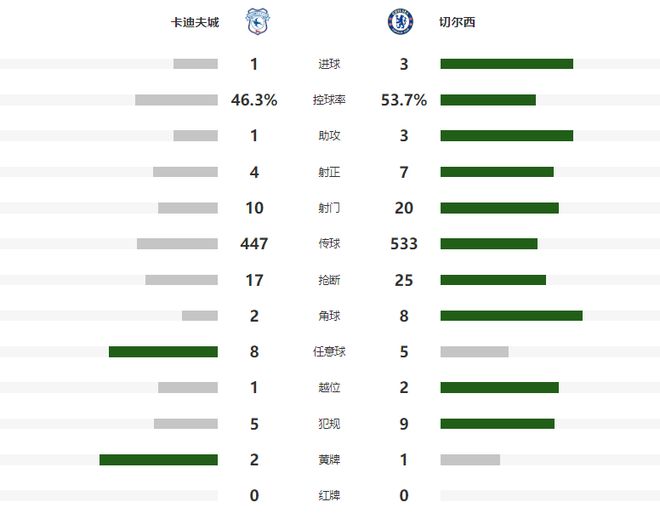Click the 抢断 tackles label
The image size is (660, 519).
pos(328,280)
